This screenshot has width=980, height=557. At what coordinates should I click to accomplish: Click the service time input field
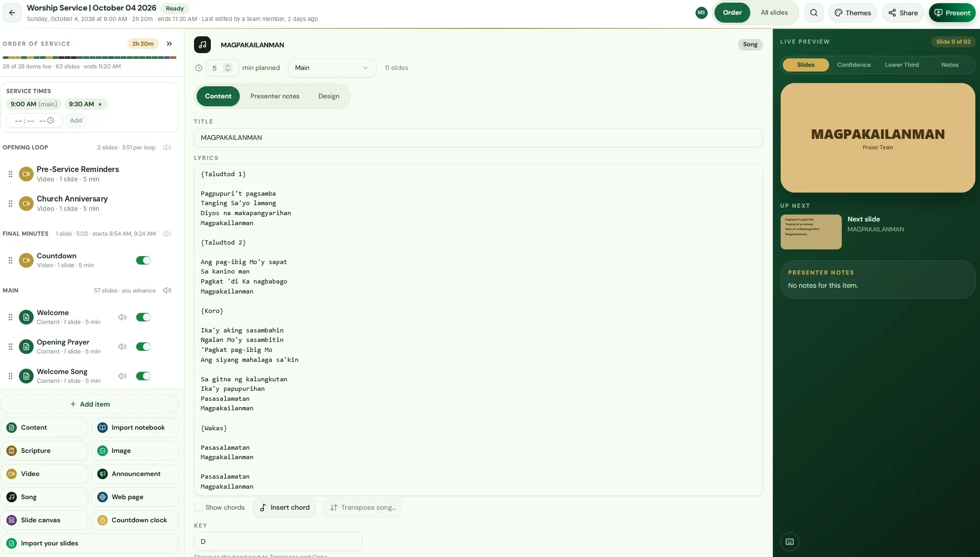(35, 120)
